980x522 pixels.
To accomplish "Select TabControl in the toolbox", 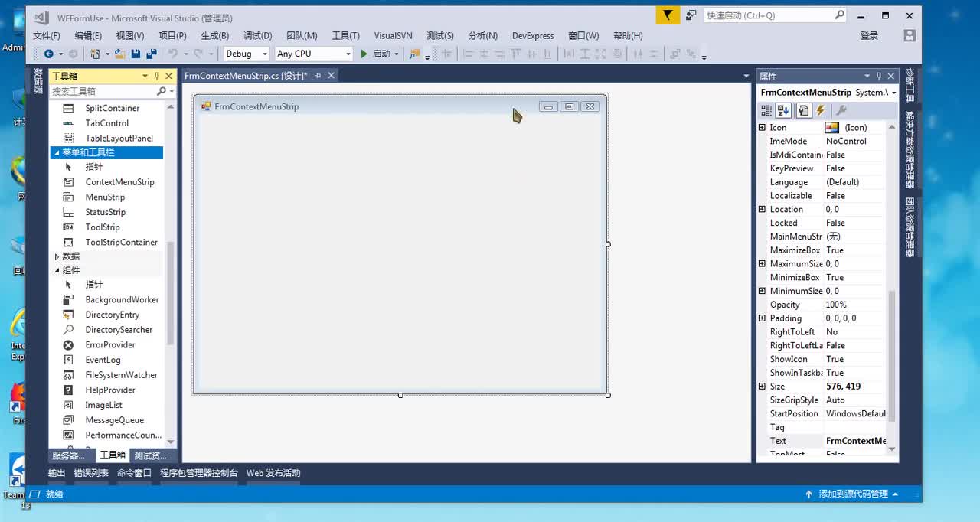I will click(107, 123).
